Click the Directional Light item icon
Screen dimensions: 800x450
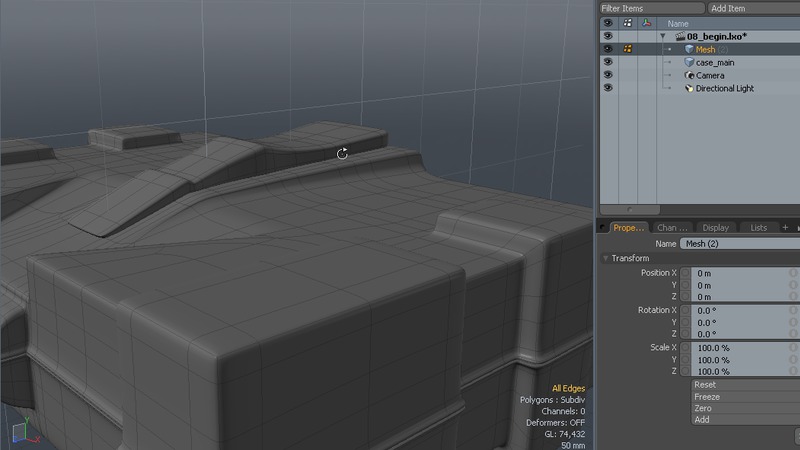pyautogui.click(x=689, y=88)
